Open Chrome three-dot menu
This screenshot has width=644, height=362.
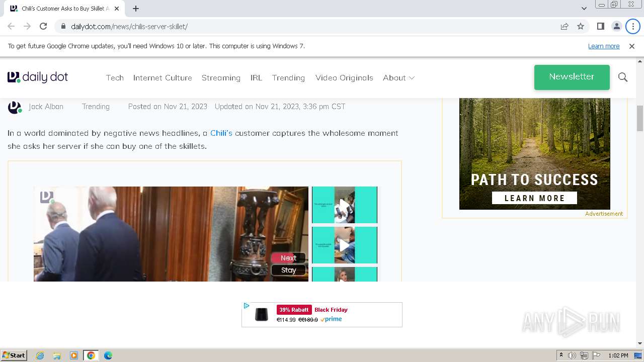click(x=632, y=26)
